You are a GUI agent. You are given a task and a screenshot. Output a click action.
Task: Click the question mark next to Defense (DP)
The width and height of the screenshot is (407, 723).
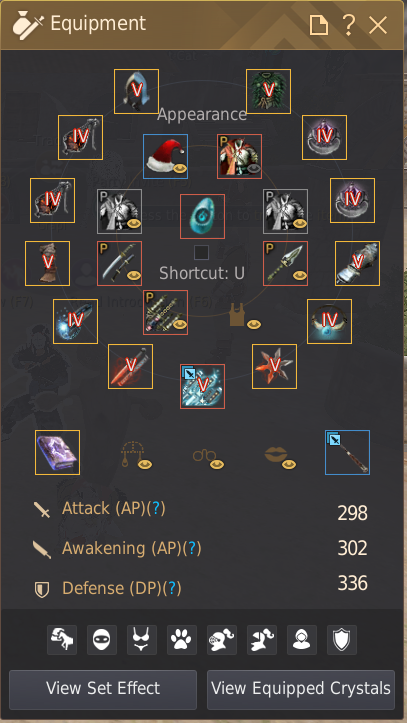coord(173,588)
